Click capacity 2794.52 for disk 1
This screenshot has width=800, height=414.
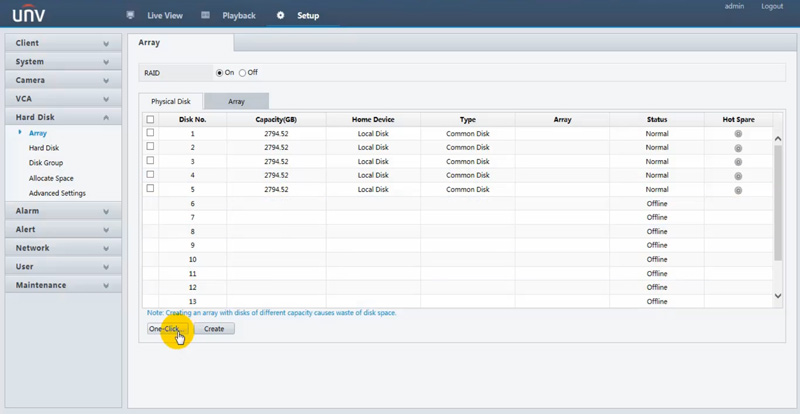[x=276, y=134]
